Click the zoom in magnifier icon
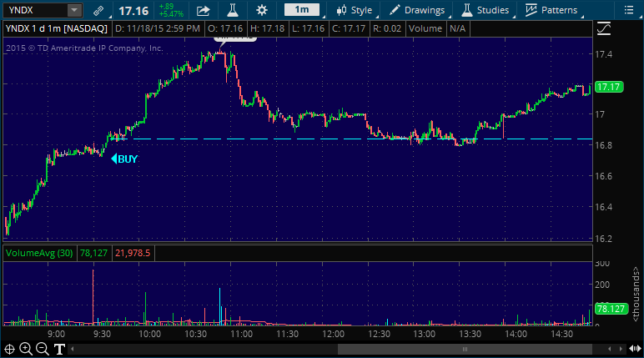644x358 pixels. point(26,350)
